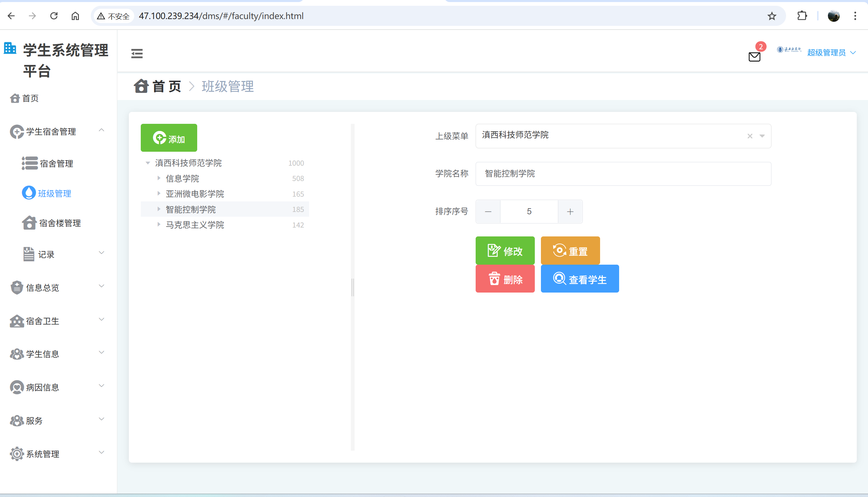Click the green 添加 button
Screen dimensions: 868x497
(x=169, y=138)
